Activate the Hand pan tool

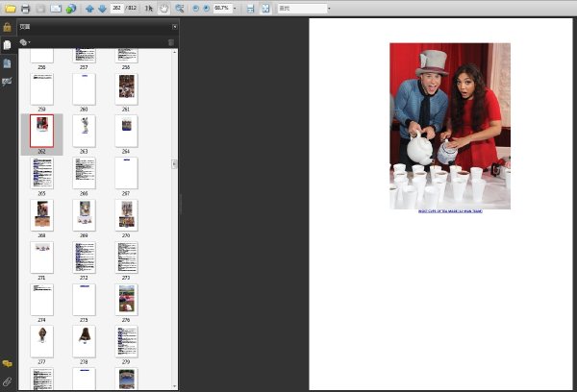click(x=163, y=8)
